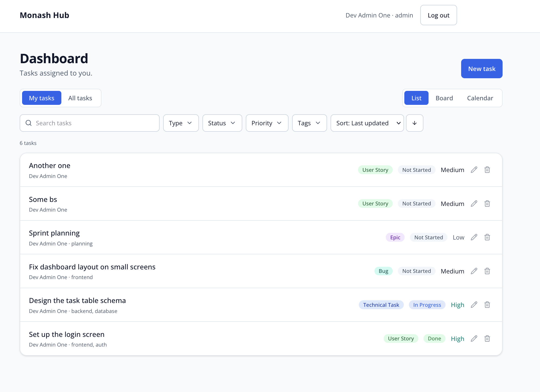
Task: Switch to Board view
Action: (x=444, y=98)
